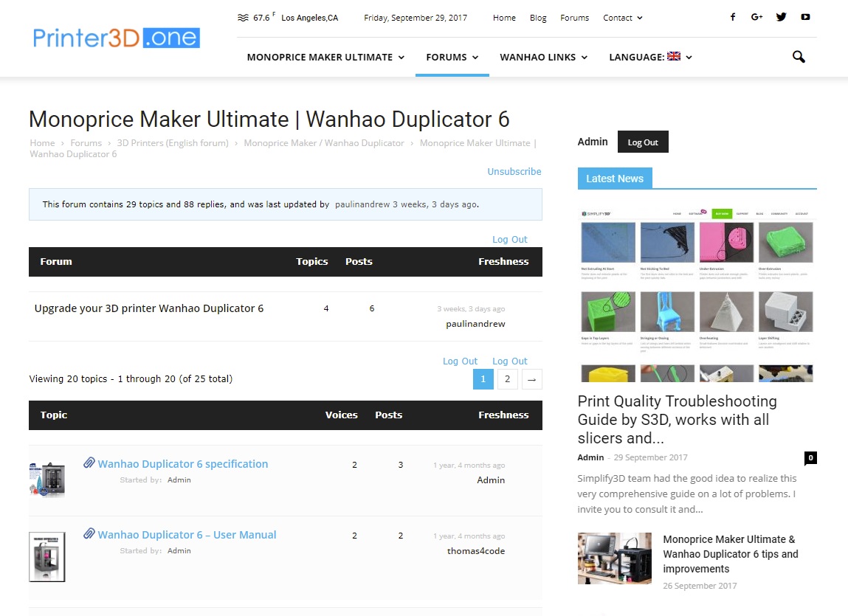The image size is (848, 616).
Task: Click Home in the breadcrumb
Action: click(x=42, y=143)
